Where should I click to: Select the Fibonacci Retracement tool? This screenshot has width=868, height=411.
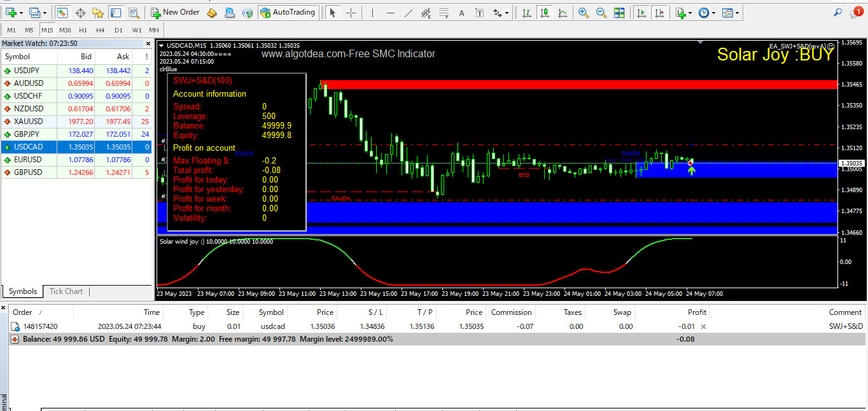444,12
